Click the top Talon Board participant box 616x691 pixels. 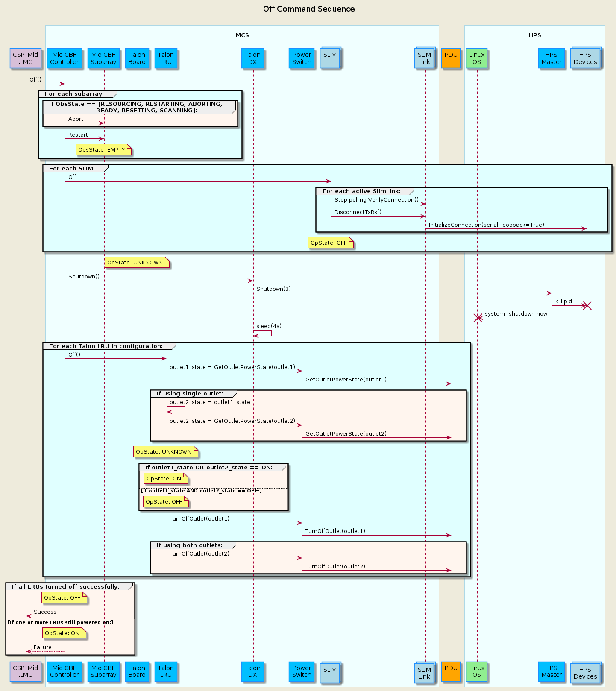(137, 58)
